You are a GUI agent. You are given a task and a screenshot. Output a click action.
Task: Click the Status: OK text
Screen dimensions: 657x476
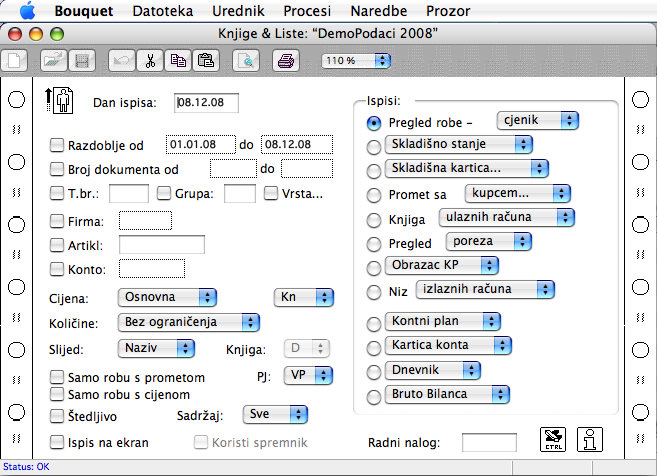(x=26, y=467)
